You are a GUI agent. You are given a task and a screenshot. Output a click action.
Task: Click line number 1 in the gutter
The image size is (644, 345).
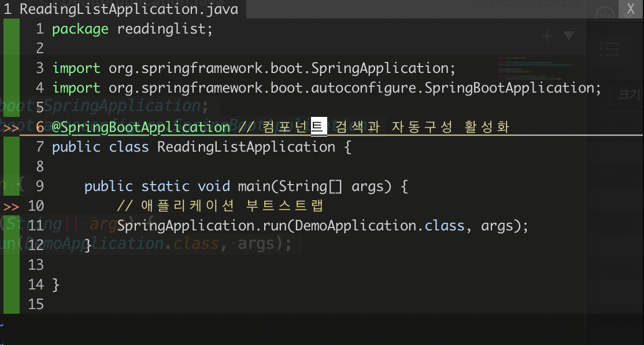click(39, 29)
